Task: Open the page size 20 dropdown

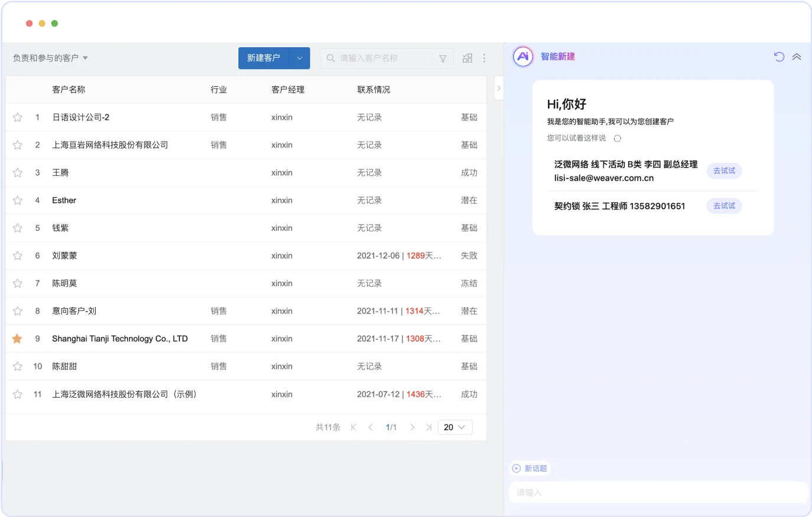Action: point(455,427)
